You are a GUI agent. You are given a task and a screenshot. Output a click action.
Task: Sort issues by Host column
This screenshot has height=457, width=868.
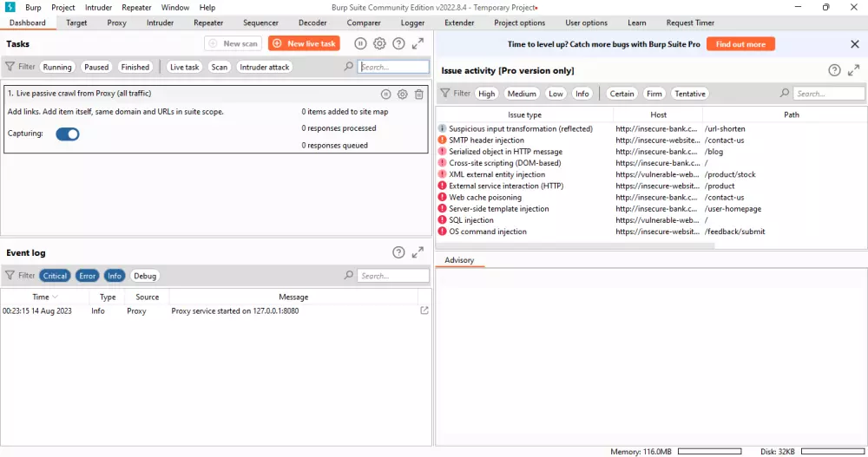point(658,114)
